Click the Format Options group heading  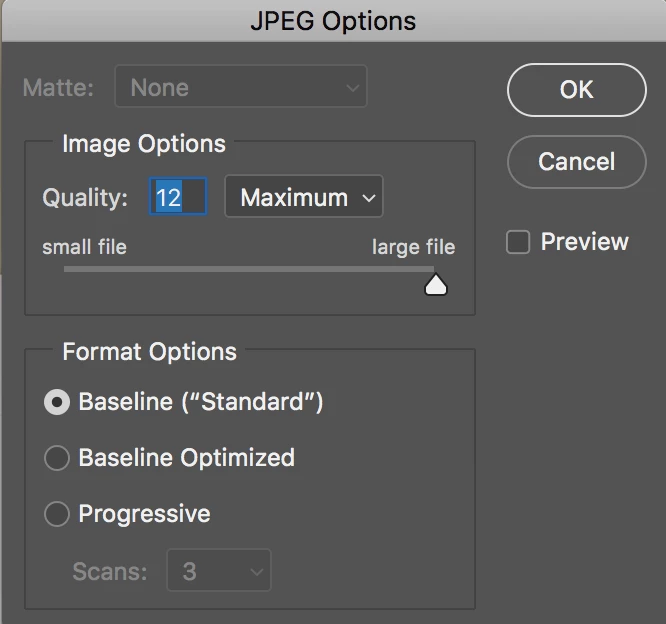click(x=149, y=352)
